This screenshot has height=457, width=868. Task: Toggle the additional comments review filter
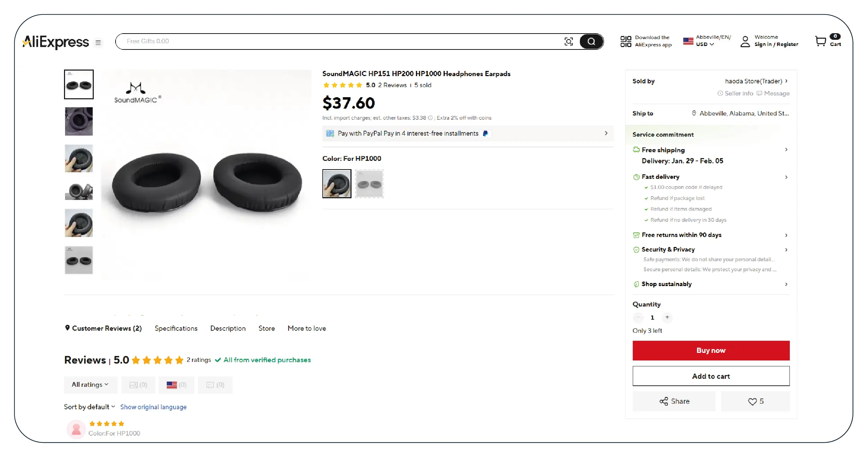tap(215, 385)
